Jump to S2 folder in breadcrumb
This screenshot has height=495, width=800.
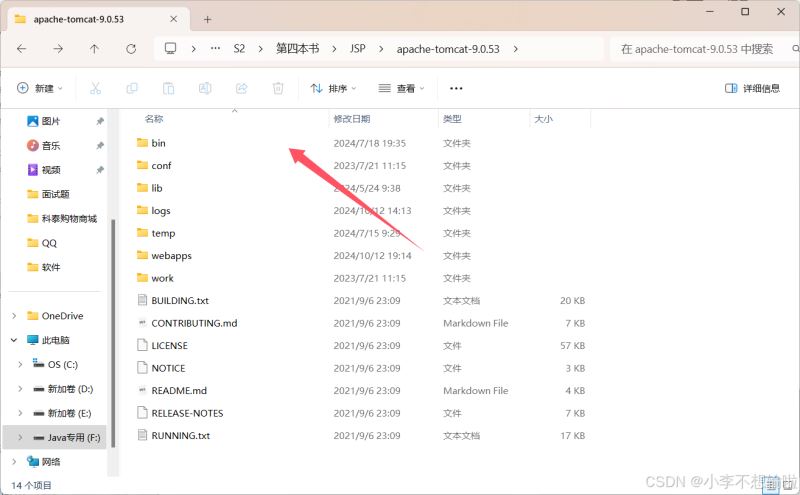(x=239, y=48)
